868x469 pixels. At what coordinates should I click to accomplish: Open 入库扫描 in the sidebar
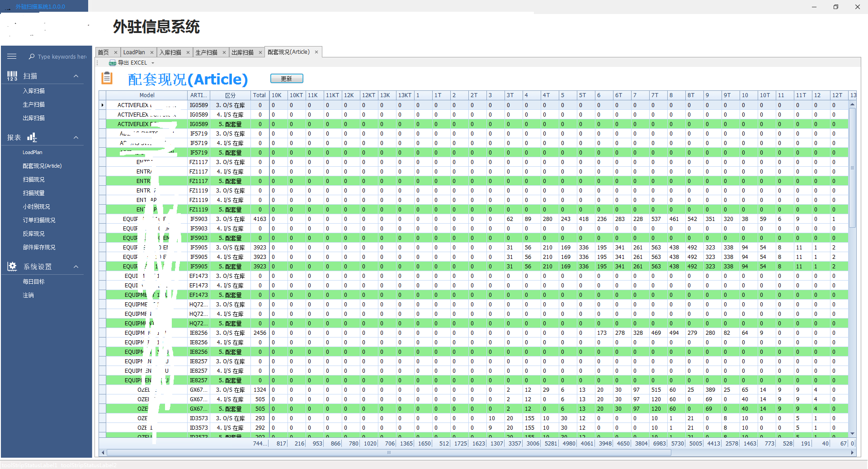[x=34, y=91]
